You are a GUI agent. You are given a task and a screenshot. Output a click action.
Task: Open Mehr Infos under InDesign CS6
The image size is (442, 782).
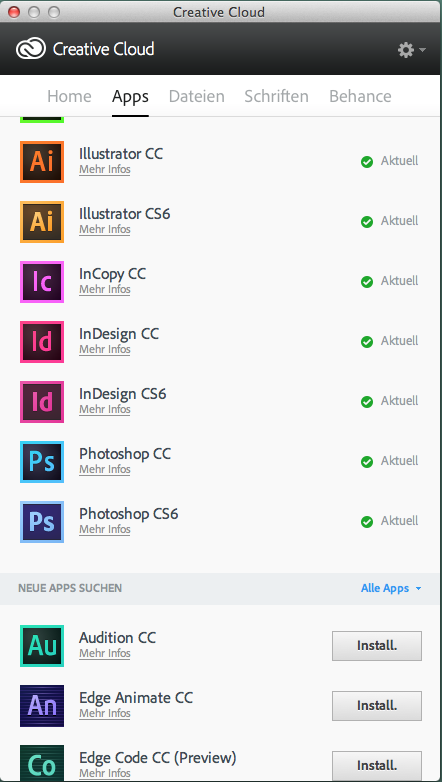tap(105, 409)
